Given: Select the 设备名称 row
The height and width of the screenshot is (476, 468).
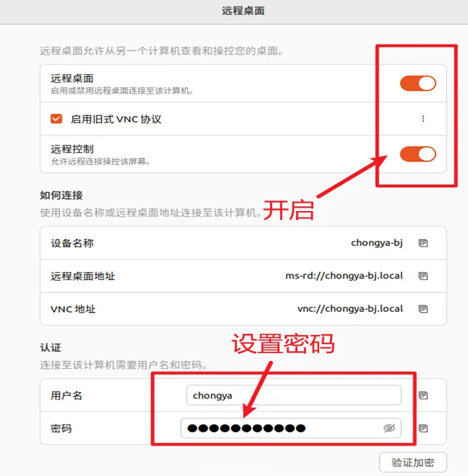Looking at the screenshot, I should click(x=243, y=243).
